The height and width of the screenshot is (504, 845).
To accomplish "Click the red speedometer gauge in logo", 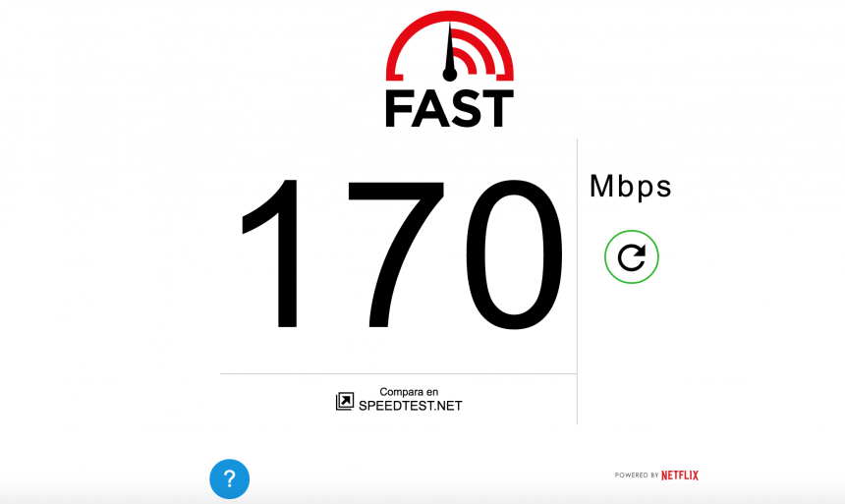I will [x=449, y=46].
